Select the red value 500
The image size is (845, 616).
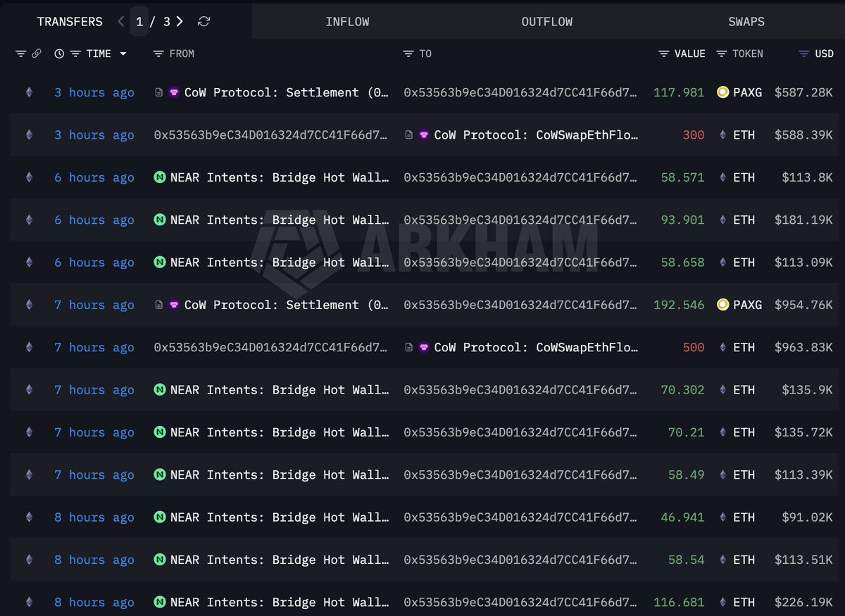point(694,347)
